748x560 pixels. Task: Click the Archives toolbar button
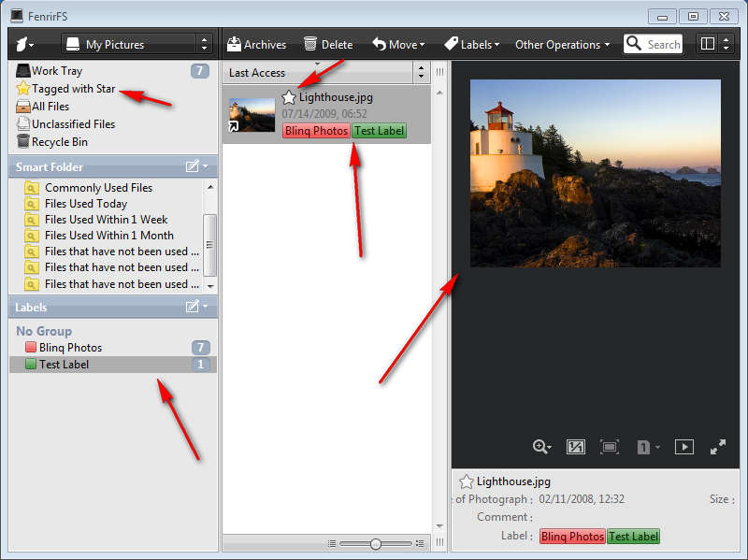tap(256, 44)
